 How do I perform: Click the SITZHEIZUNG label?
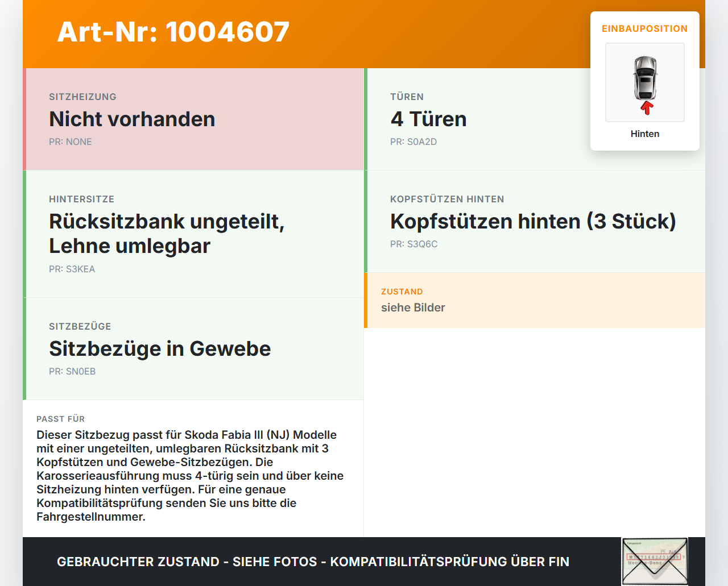point(82,97)
